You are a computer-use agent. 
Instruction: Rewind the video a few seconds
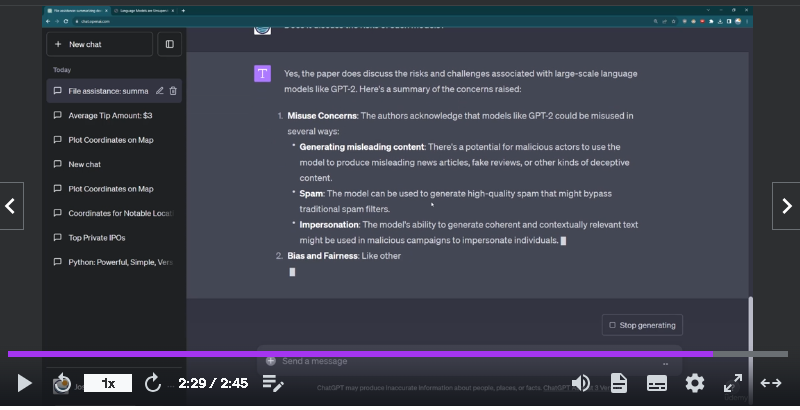[62, 383]
